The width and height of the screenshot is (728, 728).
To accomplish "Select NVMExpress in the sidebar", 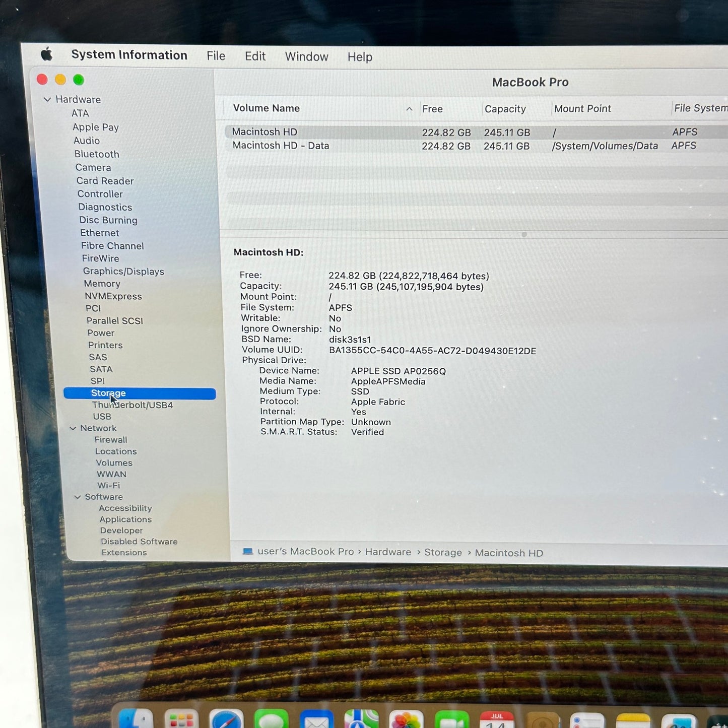I will click(113, 296).
